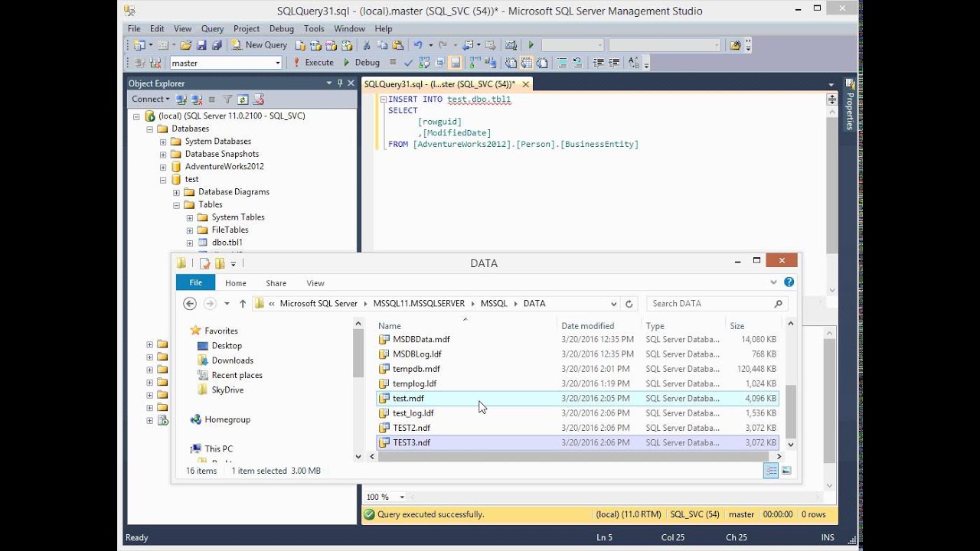Viewport: 980px width, 551px height.
Task: Toggle Include Actual Execution Plan
Action: 474,63
